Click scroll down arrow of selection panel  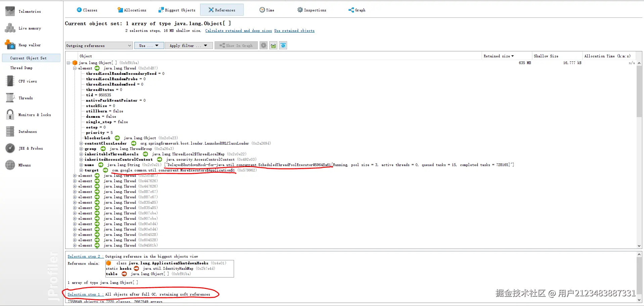[639, 300]
